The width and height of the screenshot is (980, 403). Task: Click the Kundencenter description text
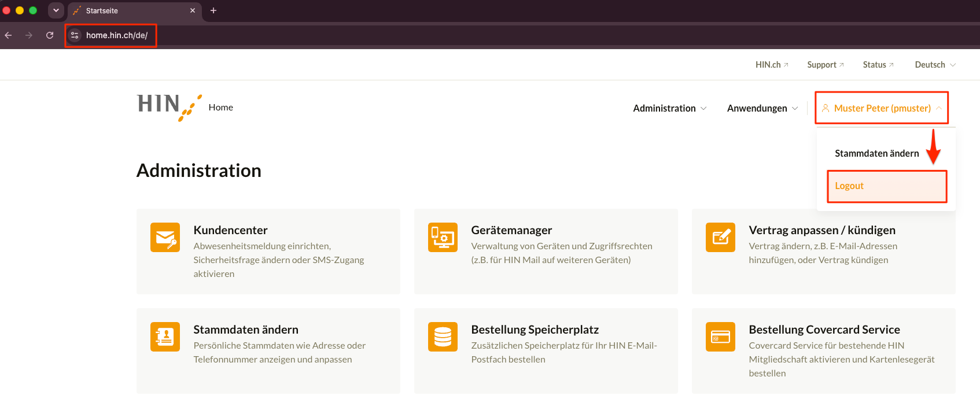click(x=279, y=260)
